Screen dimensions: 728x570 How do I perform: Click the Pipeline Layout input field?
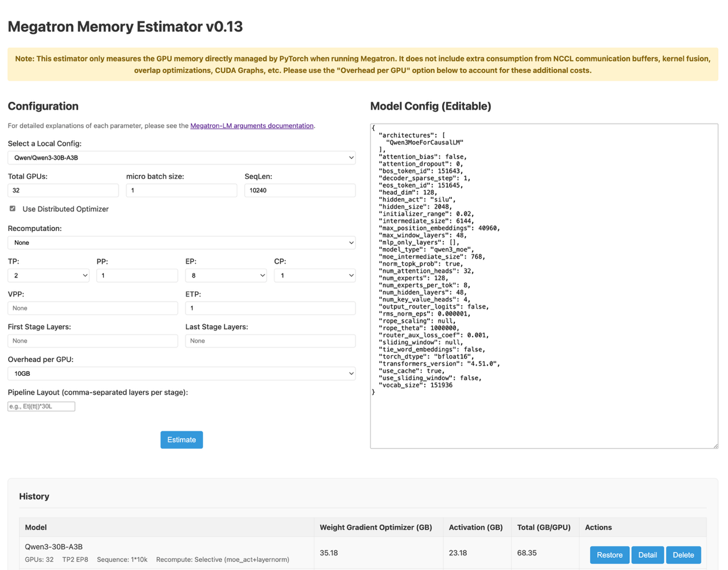coord(41,406)
